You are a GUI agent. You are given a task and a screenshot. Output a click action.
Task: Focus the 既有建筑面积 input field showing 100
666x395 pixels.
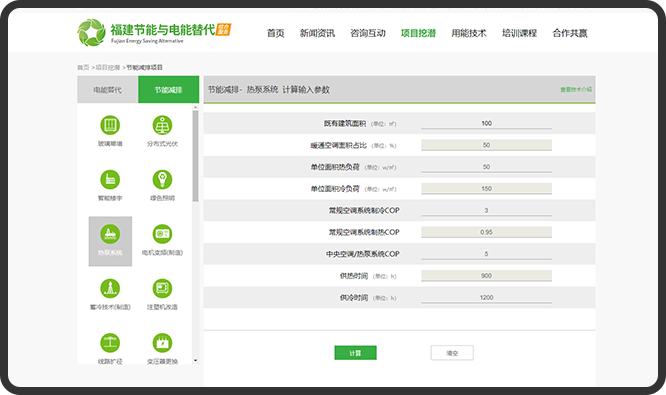click(x=486, y=123)
